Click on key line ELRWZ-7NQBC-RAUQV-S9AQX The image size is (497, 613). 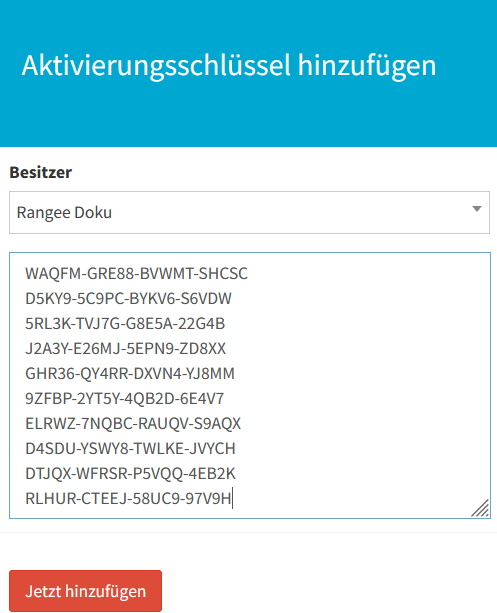coord(133,423)
